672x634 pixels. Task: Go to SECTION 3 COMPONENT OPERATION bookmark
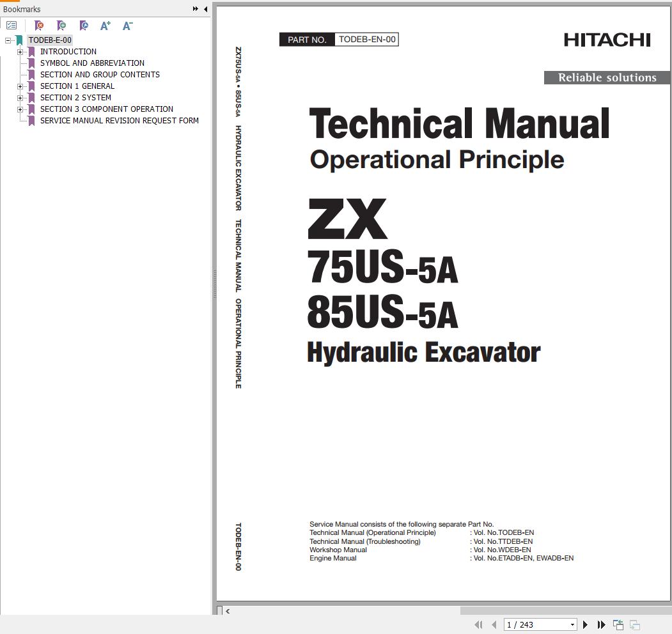pos(107,109)
